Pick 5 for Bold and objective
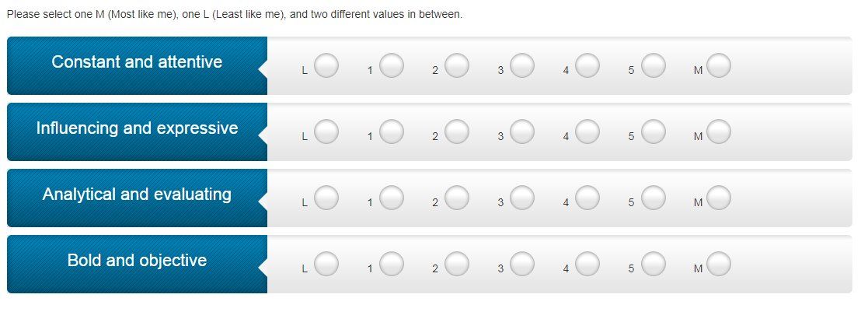 pyautogui.click(x=653, y=265)
